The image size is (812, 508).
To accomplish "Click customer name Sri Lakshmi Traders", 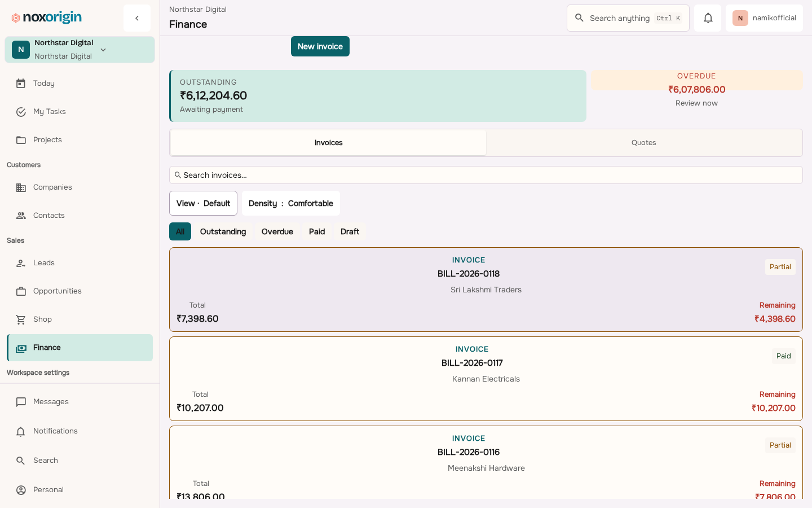I will [x=486, y=290].
